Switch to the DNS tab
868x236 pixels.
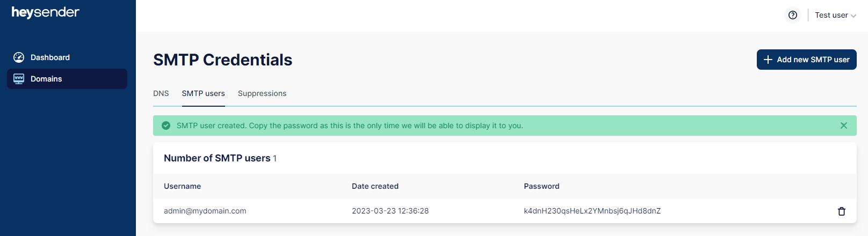(x=161, y=93)
